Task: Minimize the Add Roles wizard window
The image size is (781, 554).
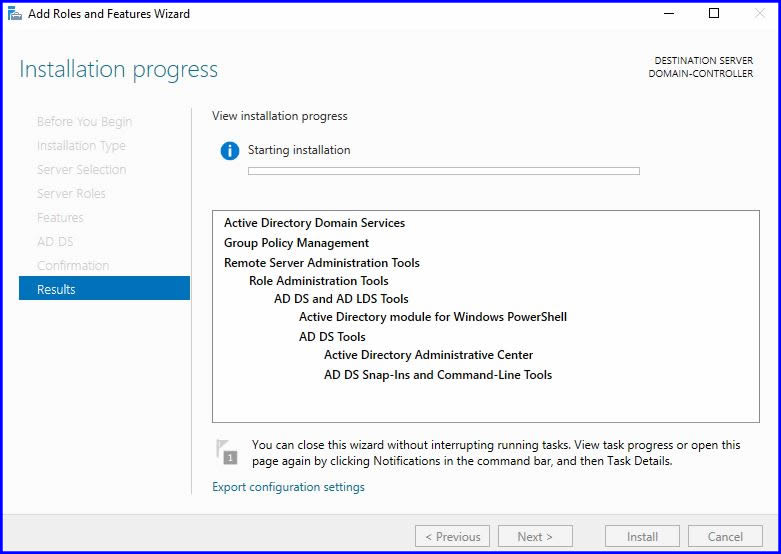Action: pos(667,14)
